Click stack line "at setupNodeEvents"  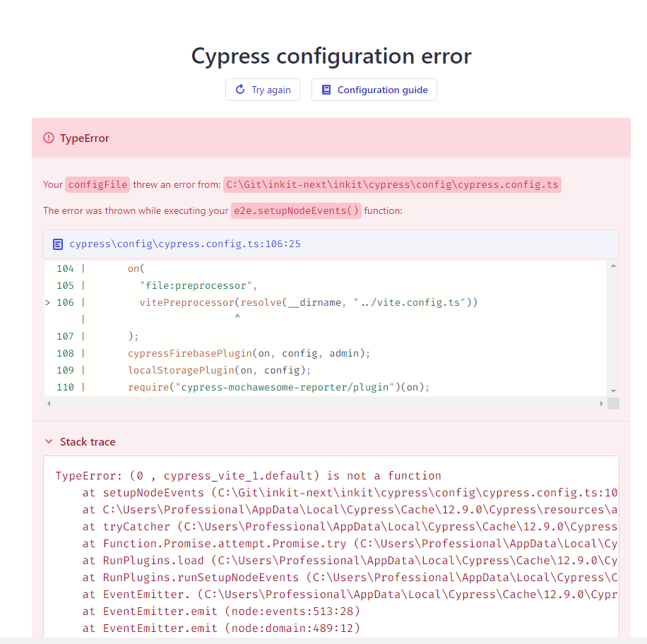click(350, 493)
